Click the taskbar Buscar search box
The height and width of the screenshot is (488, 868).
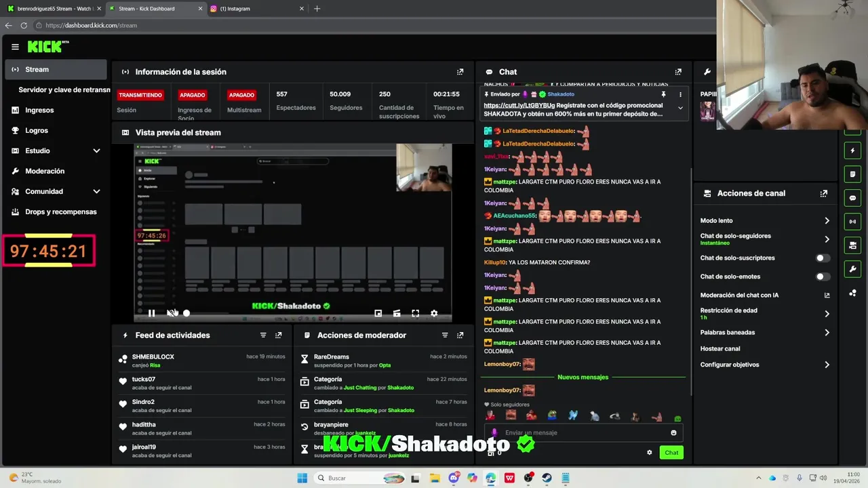click(360, 478)
